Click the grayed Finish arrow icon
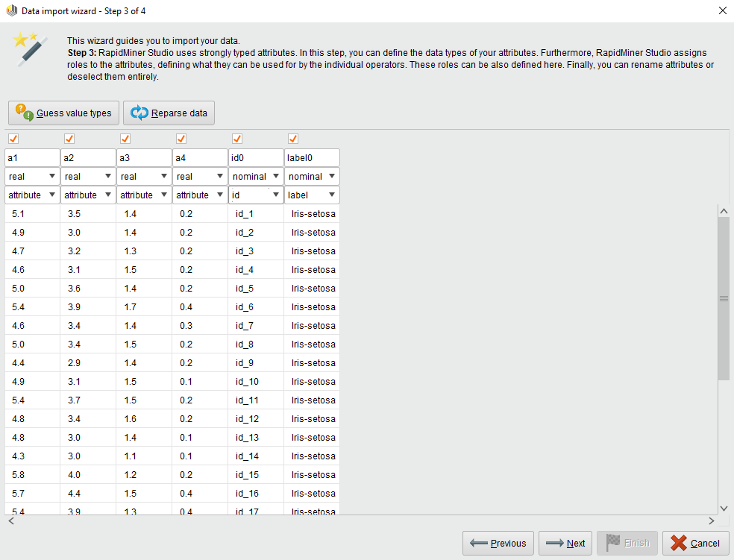The height and width of the screenshot is (560, 734). coord(612,543)
